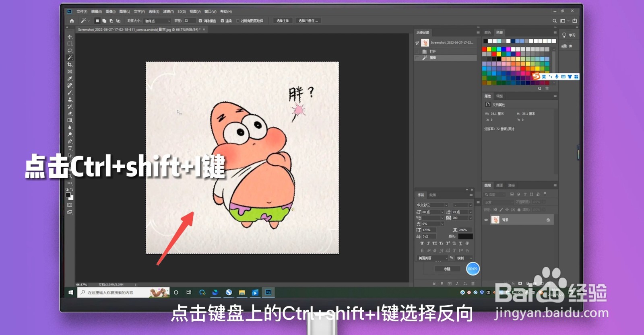Viewport: 644px width, 335px height.
Task: Toggle visibility eye of 背景 layer
Action: 486,220
